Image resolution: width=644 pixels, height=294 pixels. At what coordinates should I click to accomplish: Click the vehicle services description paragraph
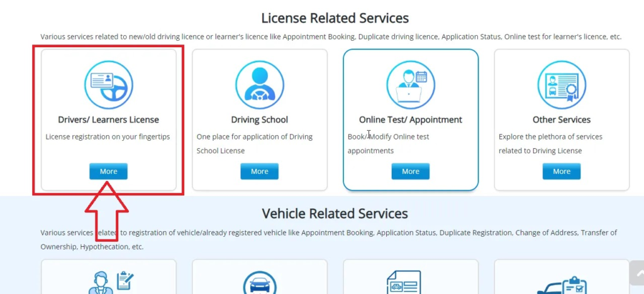[328, 240]
